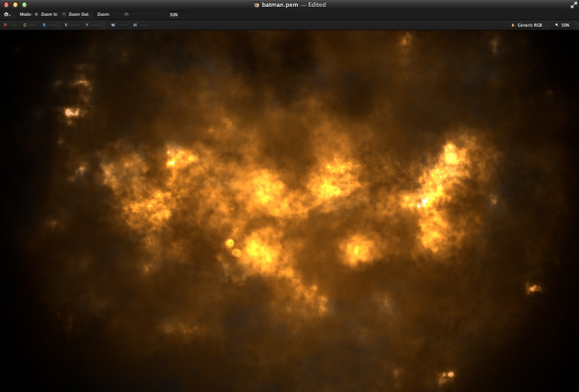Click the W width readout
This screenshot has width=579, height=392.
[x=119, y=25]
